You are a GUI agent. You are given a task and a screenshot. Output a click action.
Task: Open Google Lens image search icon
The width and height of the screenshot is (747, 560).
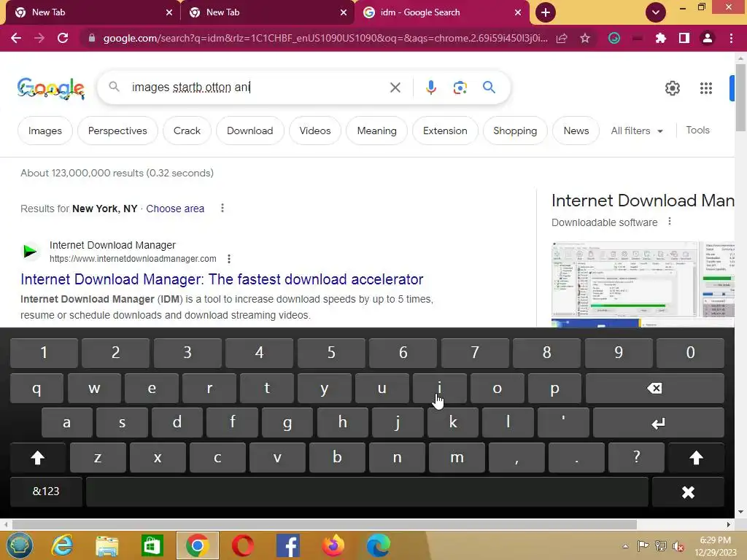pos(460,87)
